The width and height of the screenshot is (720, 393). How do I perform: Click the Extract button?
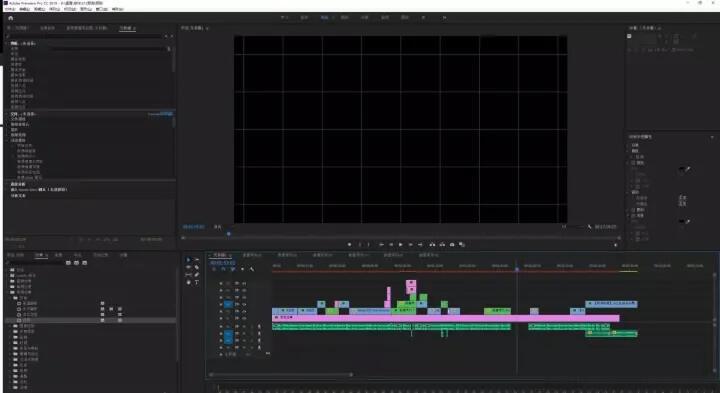pos(442,245)
